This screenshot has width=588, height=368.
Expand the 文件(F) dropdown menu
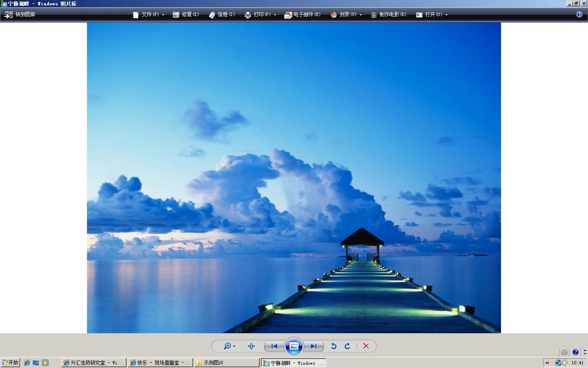point(149,14)
